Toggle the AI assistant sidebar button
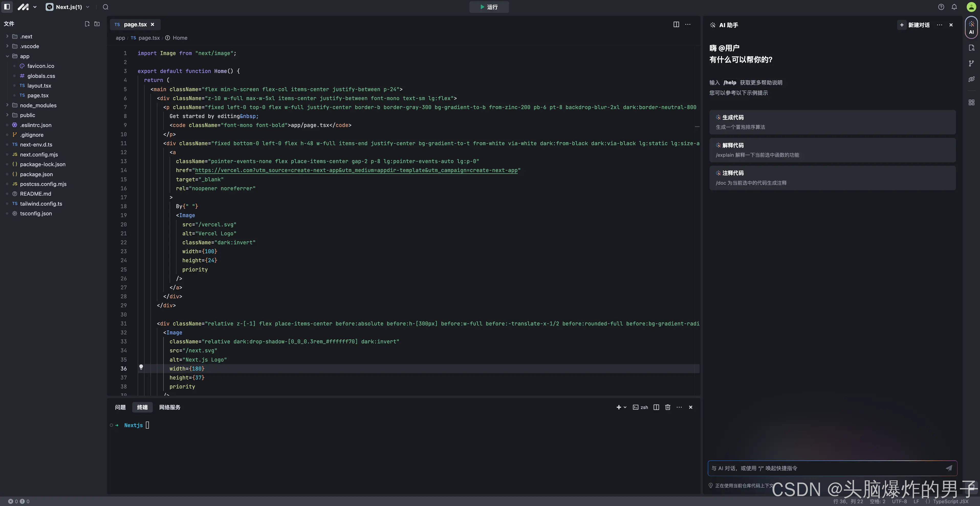The height and width of the screenshot is (506, 980). pos(971,27)
